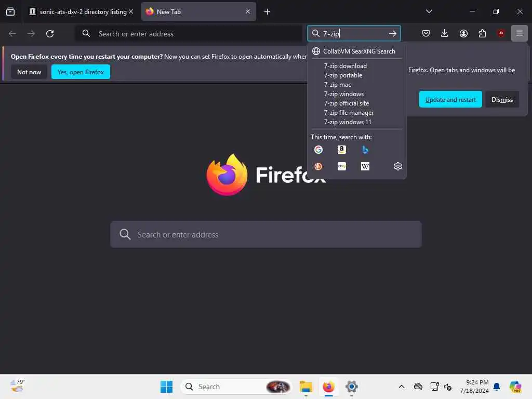
Task: Reload the current page
Action: coord(50,34)
